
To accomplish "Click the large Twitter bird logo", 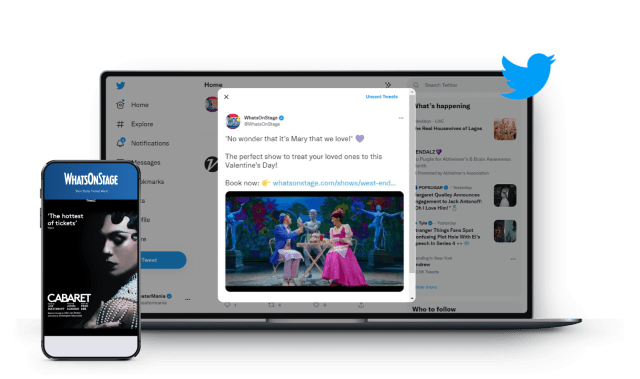I will coord(528,76).
